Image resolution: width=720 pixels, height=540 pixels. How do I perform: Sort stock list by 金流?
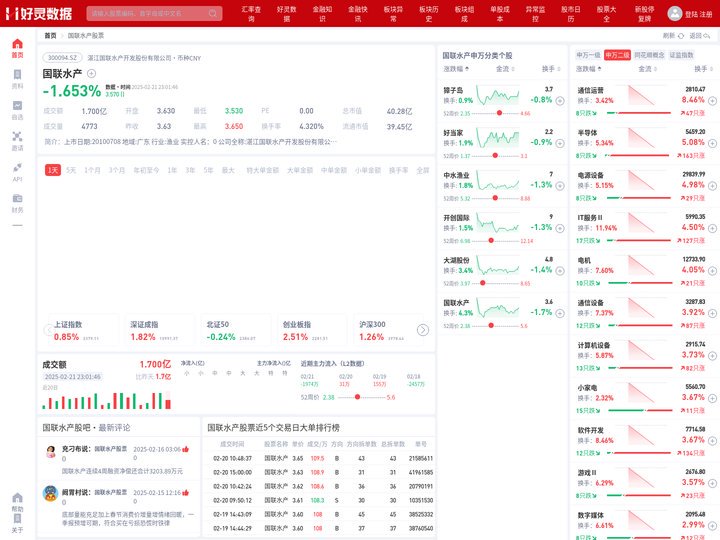click(x=505, y=69)
